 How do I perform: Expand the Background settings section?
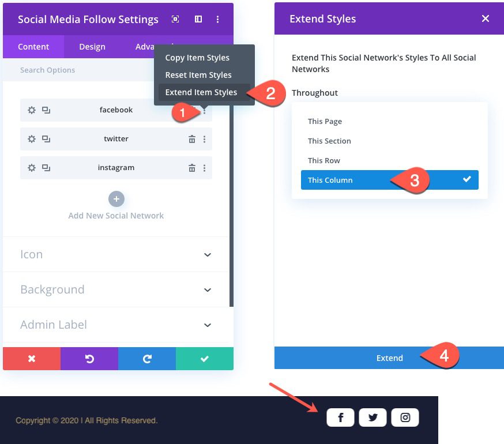[115, 289]
